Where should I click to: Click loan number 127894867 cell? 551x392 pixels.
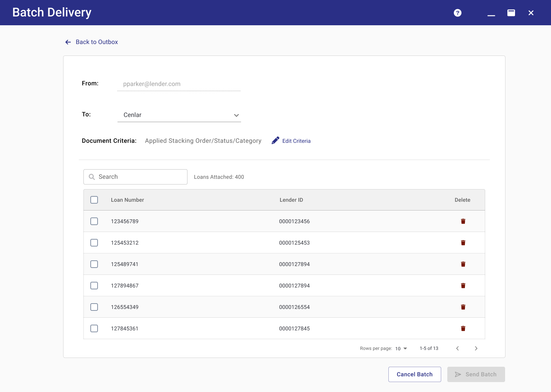coord(125,286)
